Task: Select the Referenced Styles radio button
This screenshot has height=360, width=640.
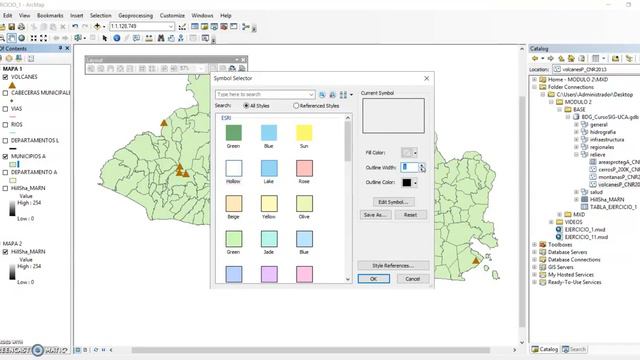Action: [296, 106]
